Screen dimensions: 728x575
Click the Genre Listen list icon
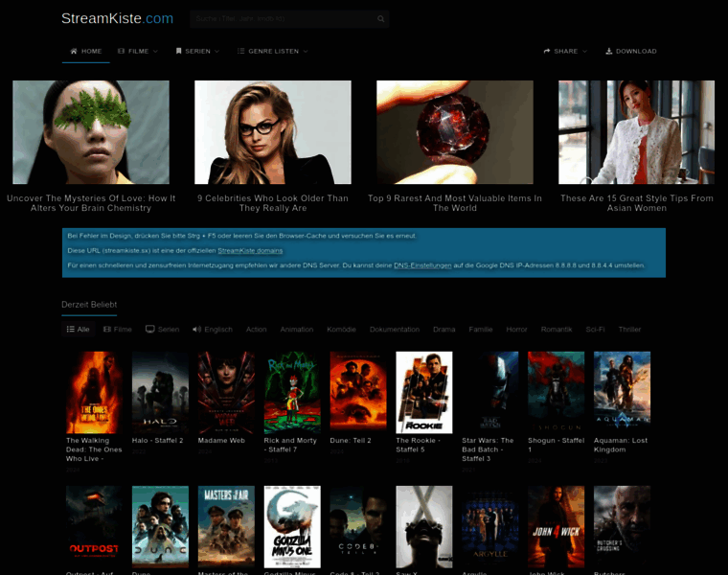[x=241, y=51]
